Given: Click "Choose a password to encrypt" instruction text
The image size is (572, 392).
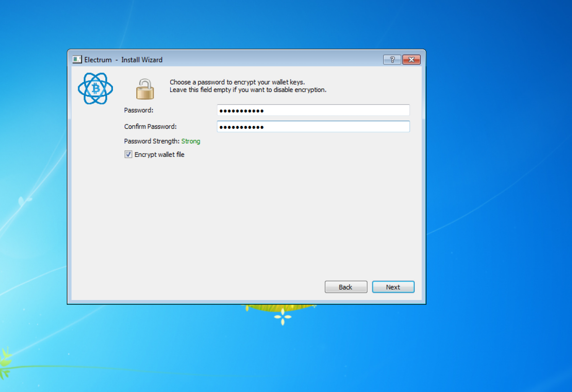Looking at the screenshot, I should (x=237, y=82).
